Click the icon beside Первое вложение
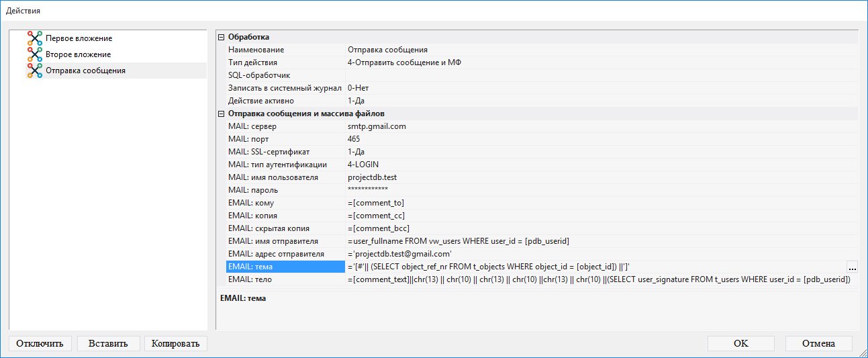Screen dimensions: 868x358 click(34, 38)
